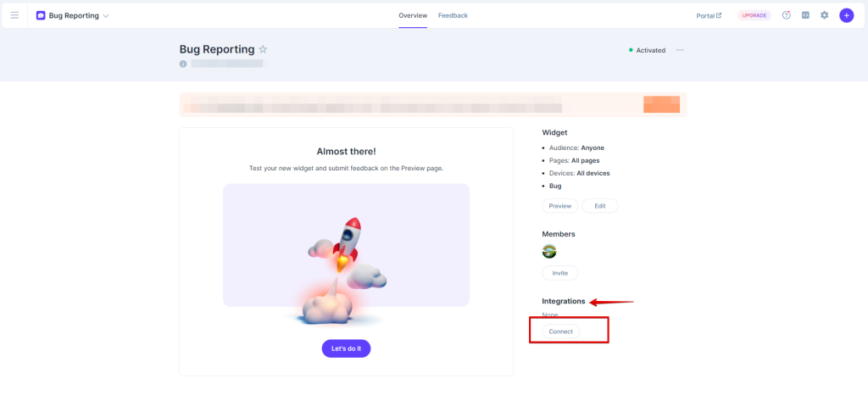
Task: Open the settings gear icon
Action: point(824,15)
